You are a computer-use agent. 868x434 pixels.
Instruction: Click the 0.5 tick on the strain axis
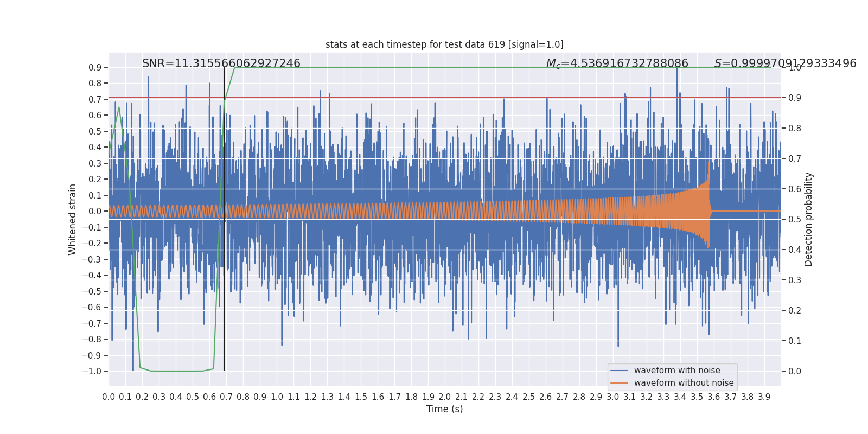click(95, 132)
